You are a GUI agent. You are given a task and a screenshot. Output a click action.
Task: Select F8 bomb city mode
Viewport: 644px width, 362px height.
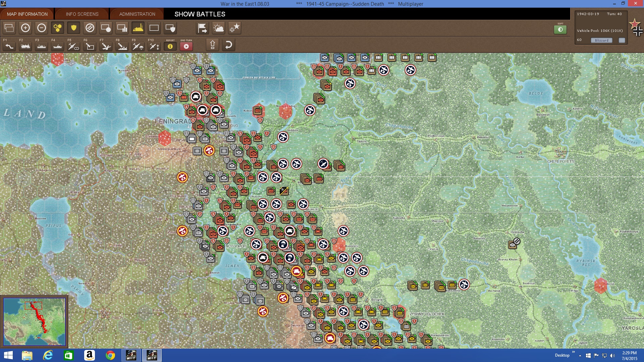click(x=122, y=46)
